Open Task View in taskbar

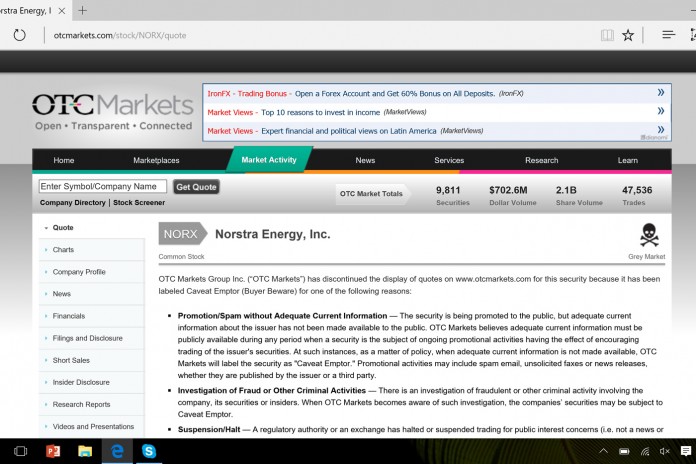[20, 452]
